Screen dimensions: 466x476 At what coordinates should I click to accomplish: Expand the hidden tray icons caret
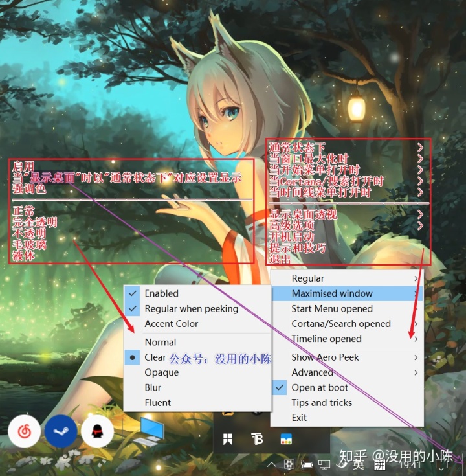coord(272,464)
